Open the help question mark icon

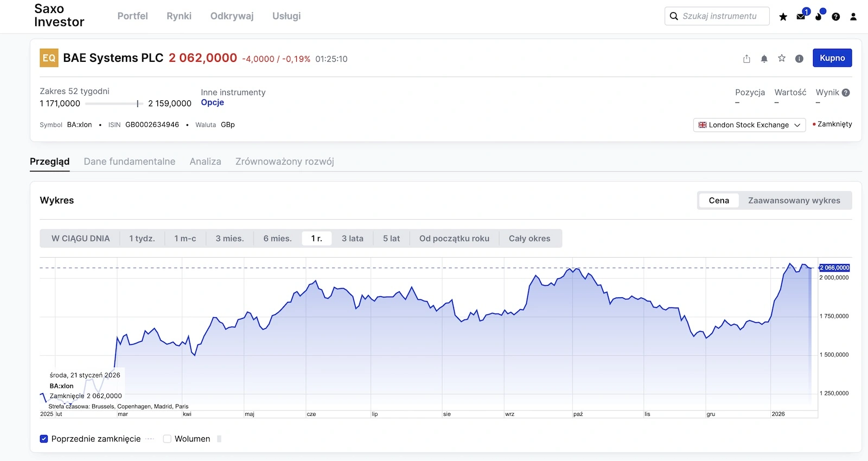(x=836, y=17)
